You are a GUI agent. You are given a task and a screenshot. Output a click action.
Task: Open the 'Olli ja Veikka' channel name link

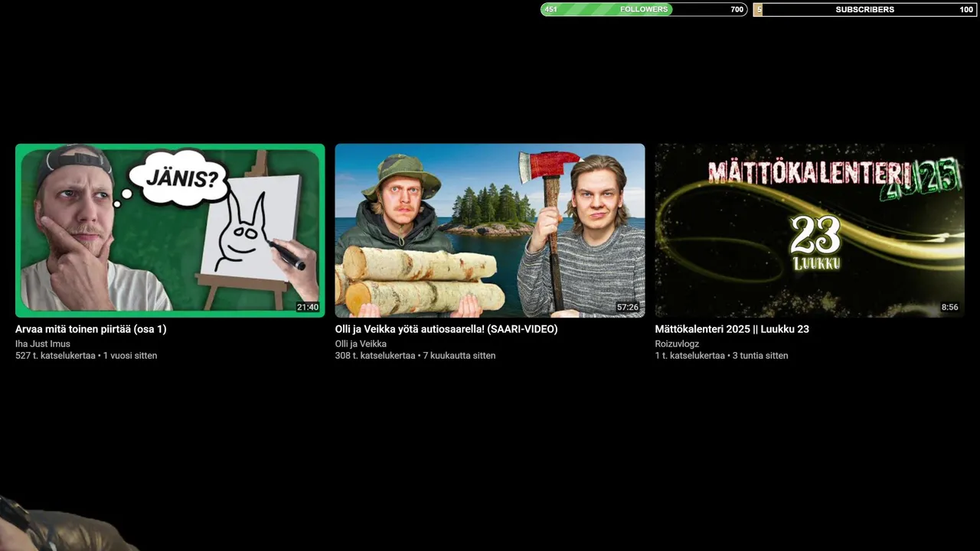pyautogui.click(x=361, y=344)
